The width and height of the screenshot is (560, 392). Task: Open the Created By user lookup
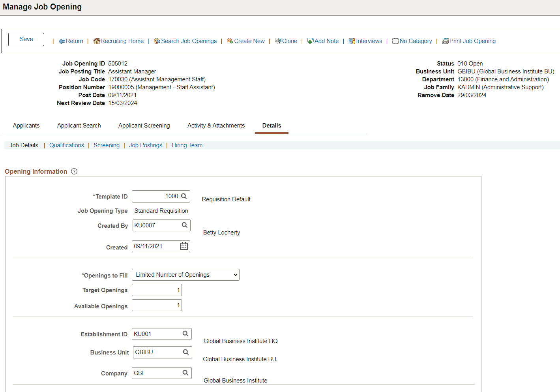click(x=184, y=225)
